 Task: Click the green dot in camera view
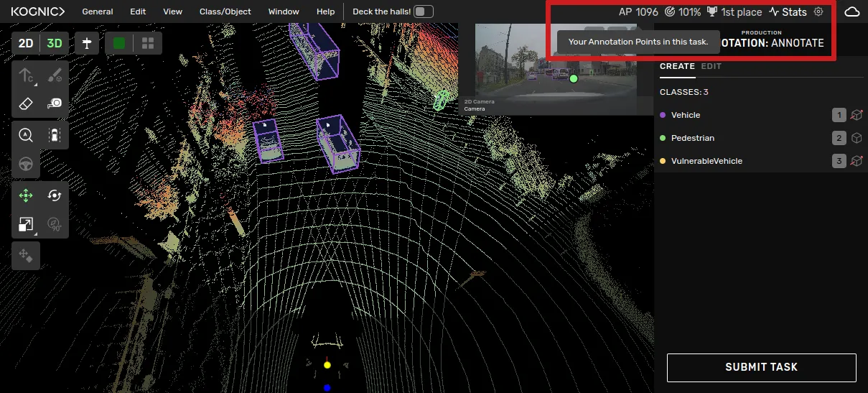tap(573, 78)
